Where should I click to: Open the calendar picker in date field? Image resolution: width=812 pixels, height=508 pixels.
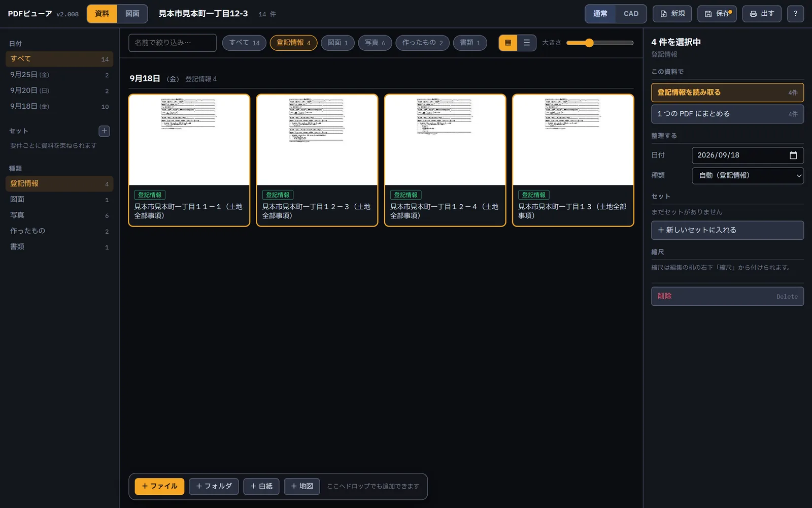(793, 155)
